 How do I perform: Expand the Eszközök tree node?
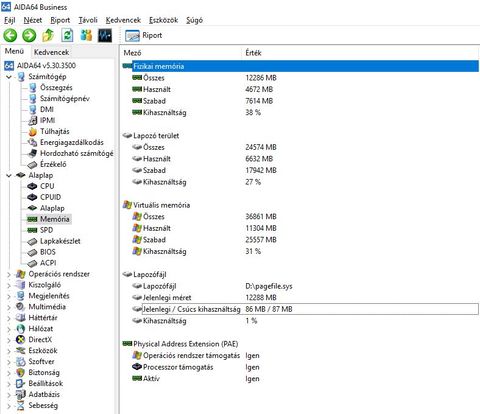9,351
